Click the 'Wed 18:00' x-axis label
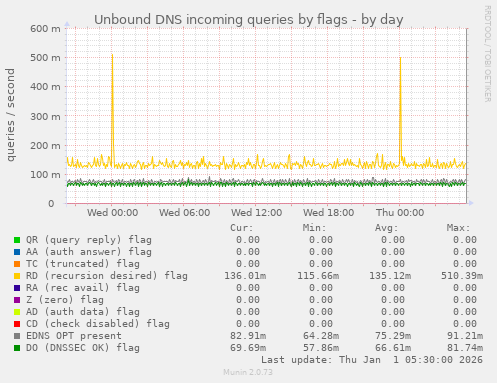497x383 pixels. 329,213
